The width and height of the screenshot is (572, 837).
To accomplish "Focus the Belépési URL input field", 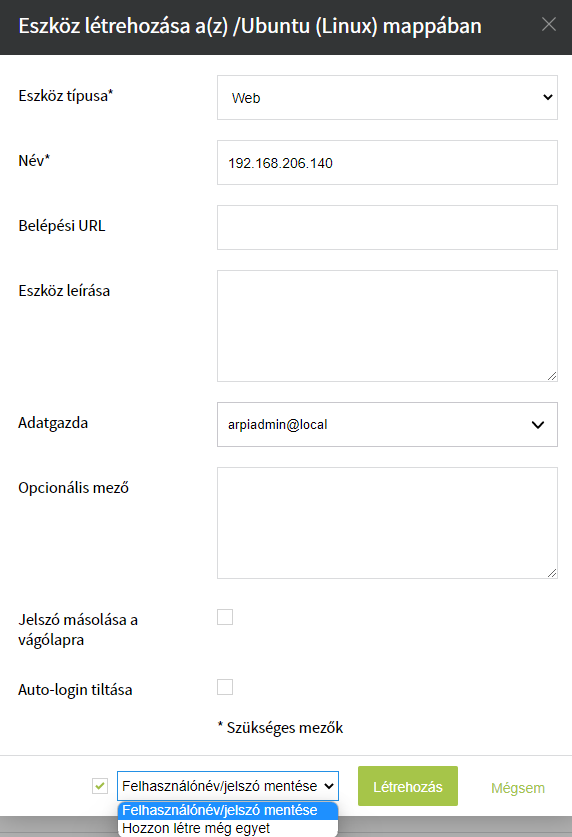I will pyautogui.click(x=387, y=227).
